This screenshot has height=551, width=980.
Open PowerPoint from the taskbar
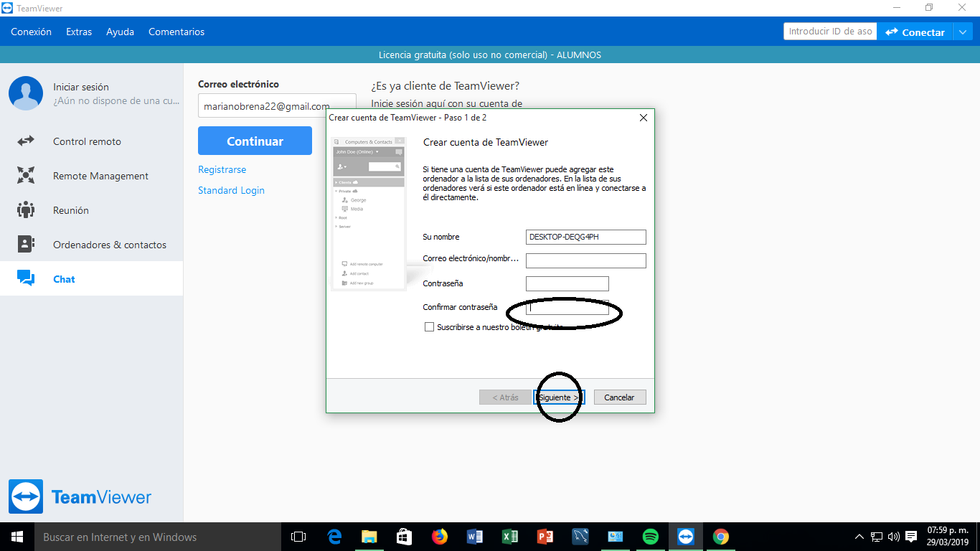click(545, 537)
